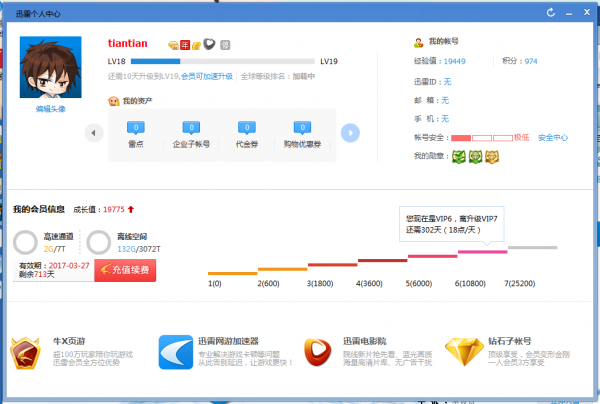Click the 雷点 asset label
Image resolution: width=600 pixels, height=404 pixels.
coord(136,144)
